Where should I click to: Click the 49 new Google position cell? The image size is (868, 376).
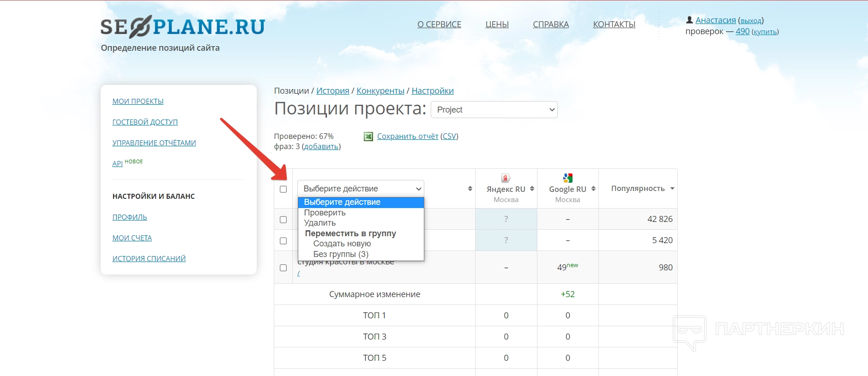pos(567,267)
